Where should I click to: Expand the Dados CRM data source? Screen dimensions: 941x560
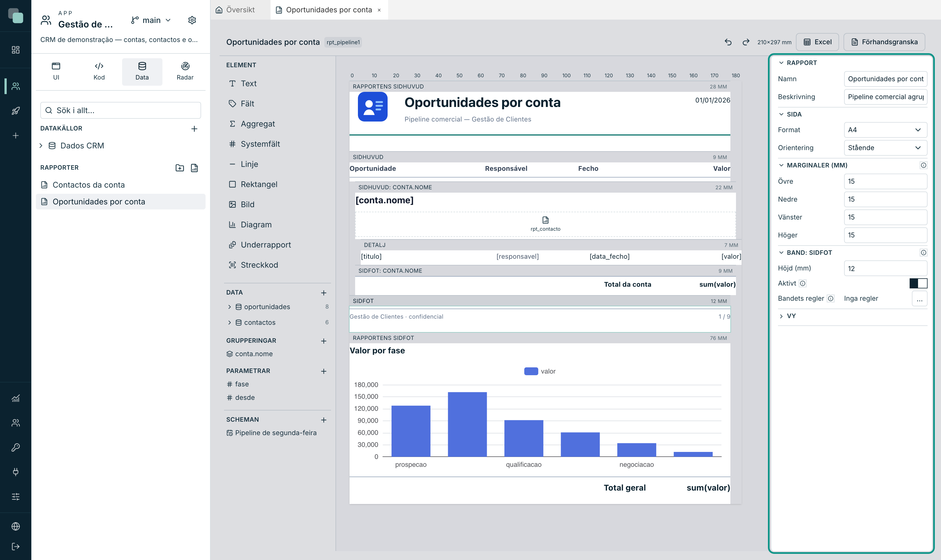click(41, 146)
